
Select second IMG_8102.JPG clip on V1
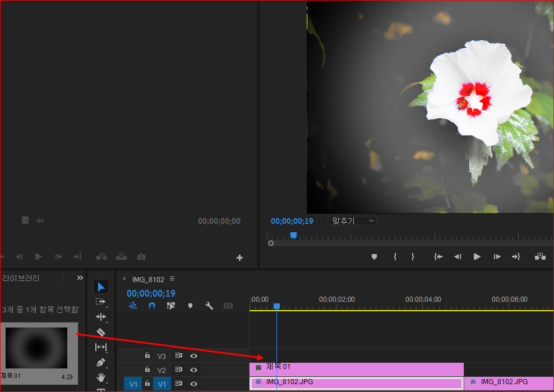(509, 384)
